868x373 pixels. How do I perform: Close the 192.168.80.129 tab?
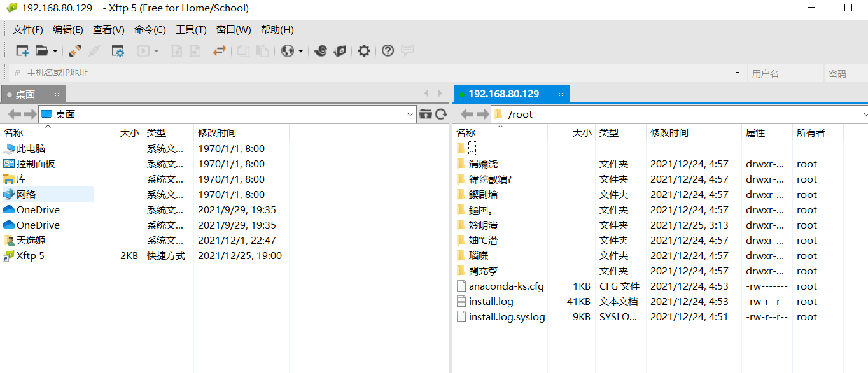tap(561, 94)
